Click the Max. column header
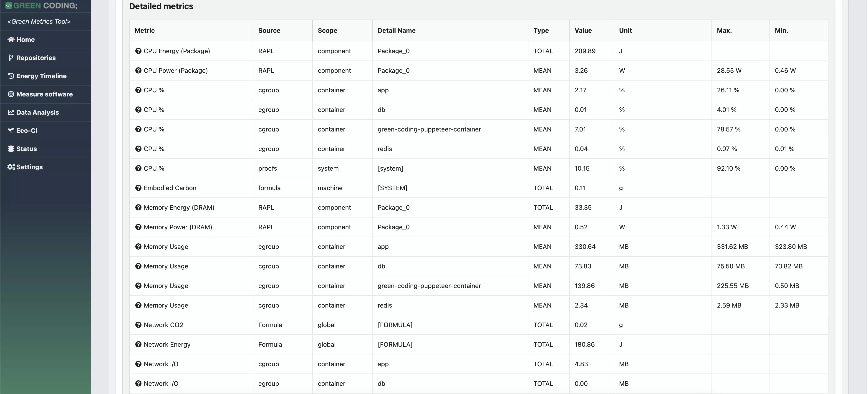Viewport: 868px width, 394px height. tap(724, 30)
